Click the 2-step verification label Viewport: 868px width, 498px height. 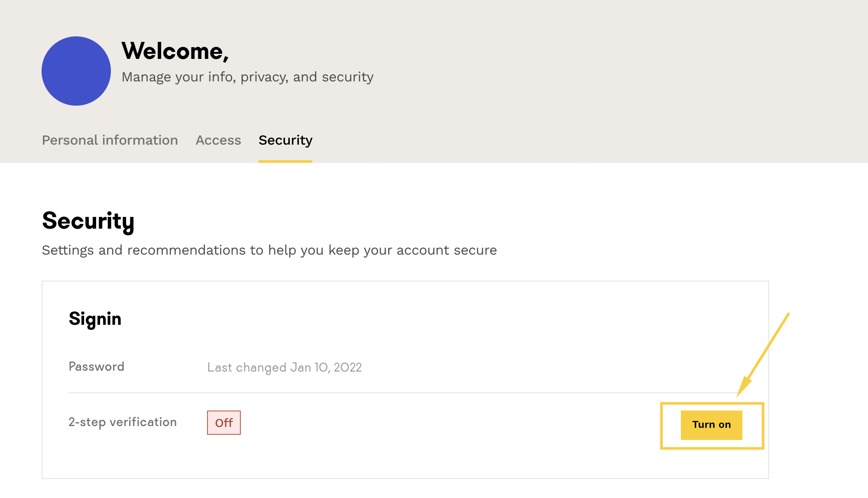click(123, 422)
